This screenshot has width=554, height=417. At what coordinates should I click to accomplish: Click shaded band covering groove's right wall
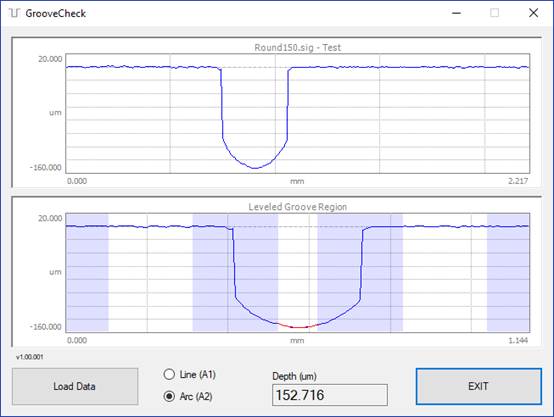pyautogui.click(x=360, y=272)
